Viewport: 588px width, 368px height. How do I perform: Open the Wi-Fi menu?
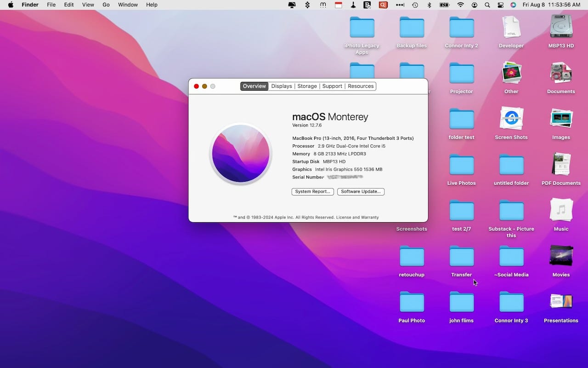pos(460,5)
